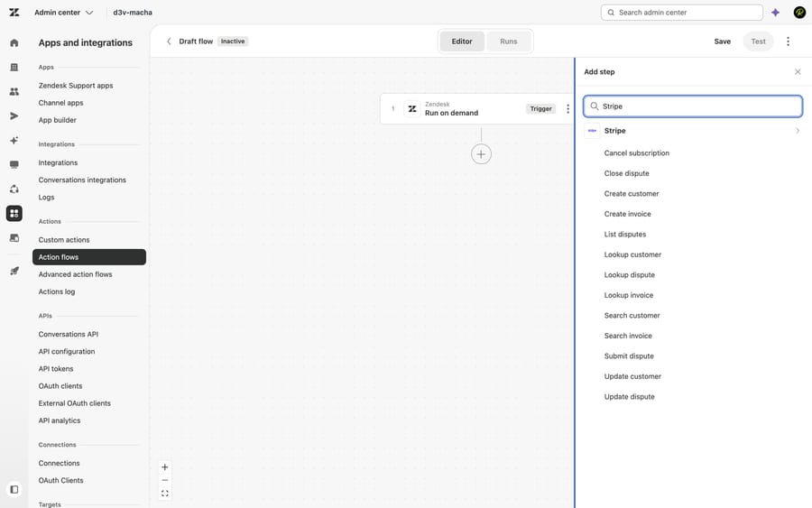Image resolution: width=812 pixels, height=508 pixels.
Task: Choose the Search customer action
Action: pyautogui.click(x=632, y=316)
